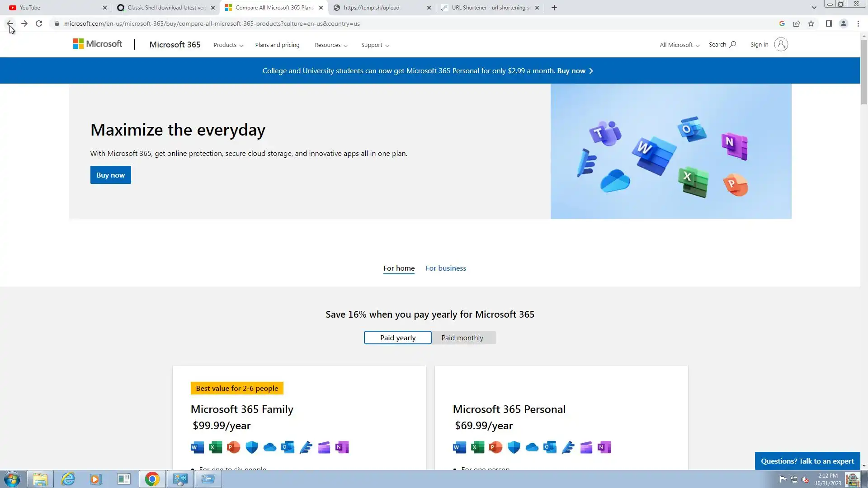Click the Microsoft logo in header

pos(98,44)
